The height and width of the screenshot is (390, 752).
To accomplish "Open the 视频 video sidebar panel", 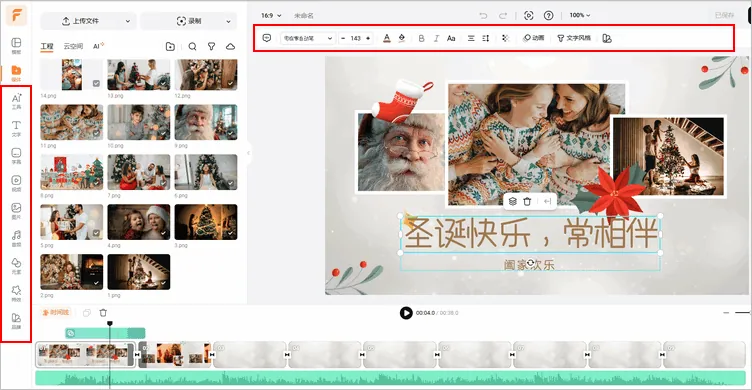I will click(x=16, y=183).
